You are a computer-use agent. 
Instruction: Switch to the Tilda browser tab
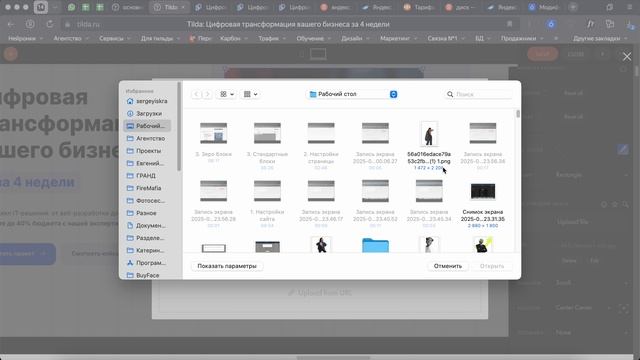point(169,7)
